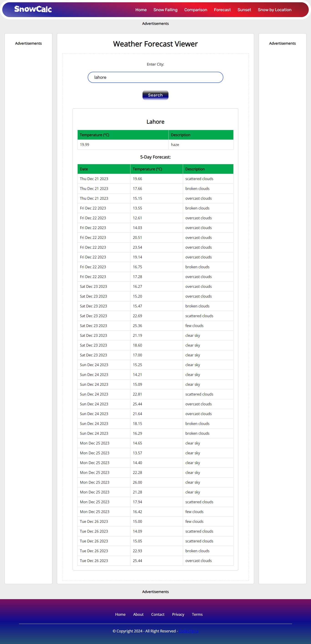Click the Enter City input field
The width and height of the screenshot is (311, 644).
(155, 77)
